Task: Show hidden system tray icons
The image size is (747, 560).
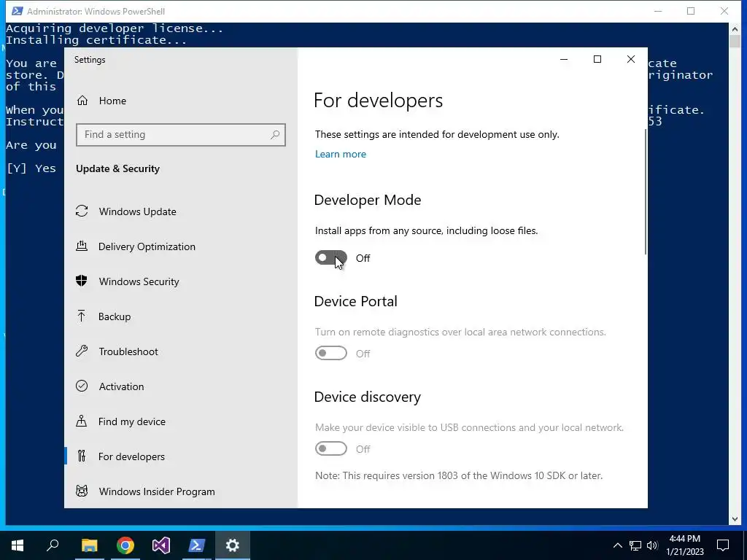Action: tap(617, 545)
